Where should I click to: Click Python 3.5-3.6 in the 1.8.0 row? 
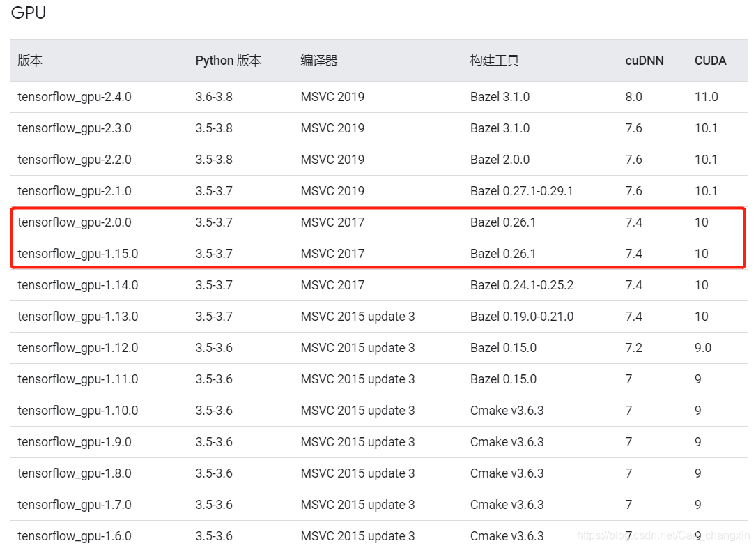pyautogui.click(x=214, y=473)
